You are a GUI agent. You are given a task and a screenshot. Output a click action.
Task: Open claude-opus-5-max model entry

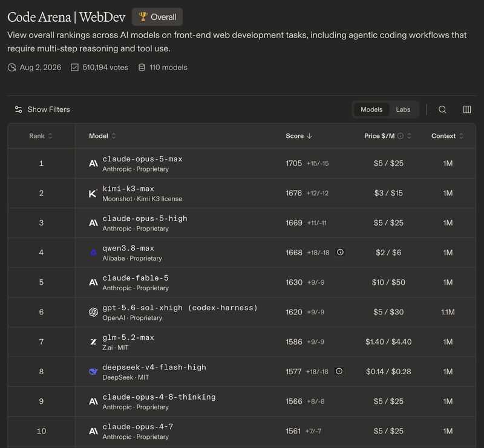(x=142, y=159)
